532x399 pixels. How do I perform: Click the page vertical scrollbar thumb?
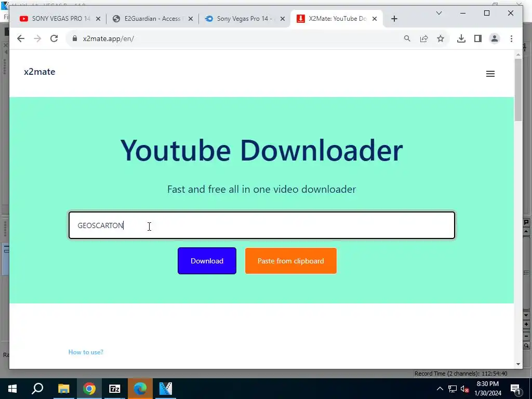pyautogui.click(x=518, y=89)
